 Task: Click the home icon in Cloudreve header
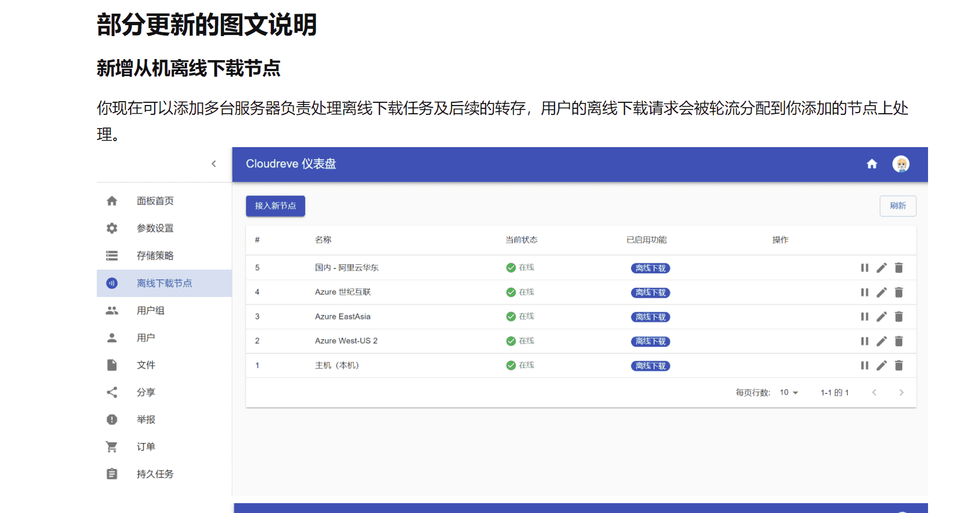tap(872, 164)
